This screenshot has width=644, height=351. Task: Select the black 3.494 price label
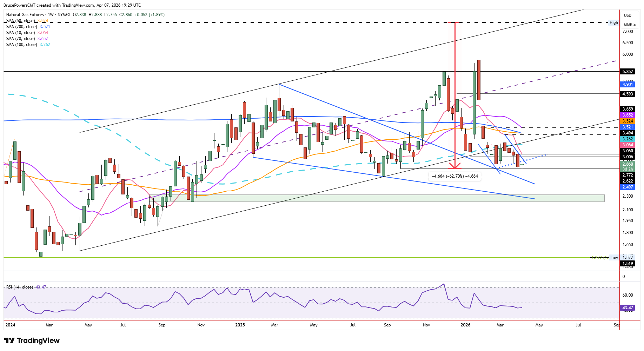point(628,133)
